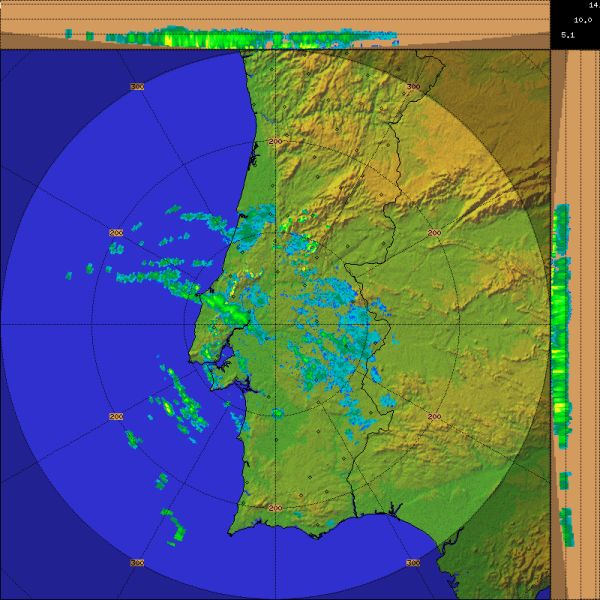Click the tall echo column in right cross-section strip

pyautogui.click(x=561, y=330)
